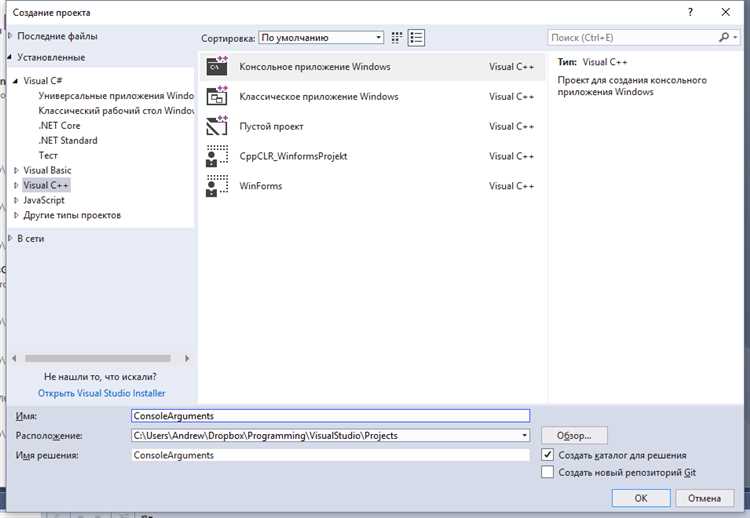This screenshot has height=518, width=750.
Task: Open the dialog help question mark
Action: click(x=690, y=12)
